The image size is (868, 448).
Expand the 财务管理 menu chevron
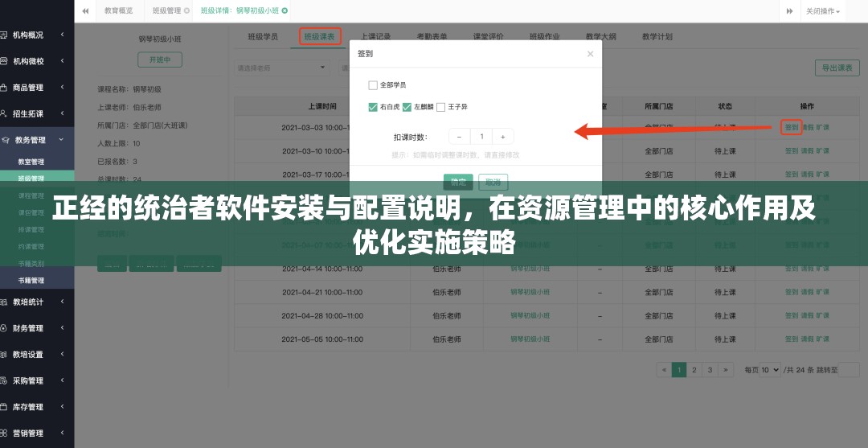[62, 328]
